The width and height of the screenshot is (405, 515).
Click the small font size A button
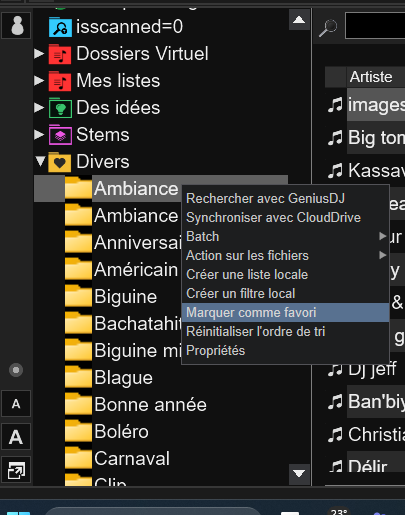[x=16, y=404]
